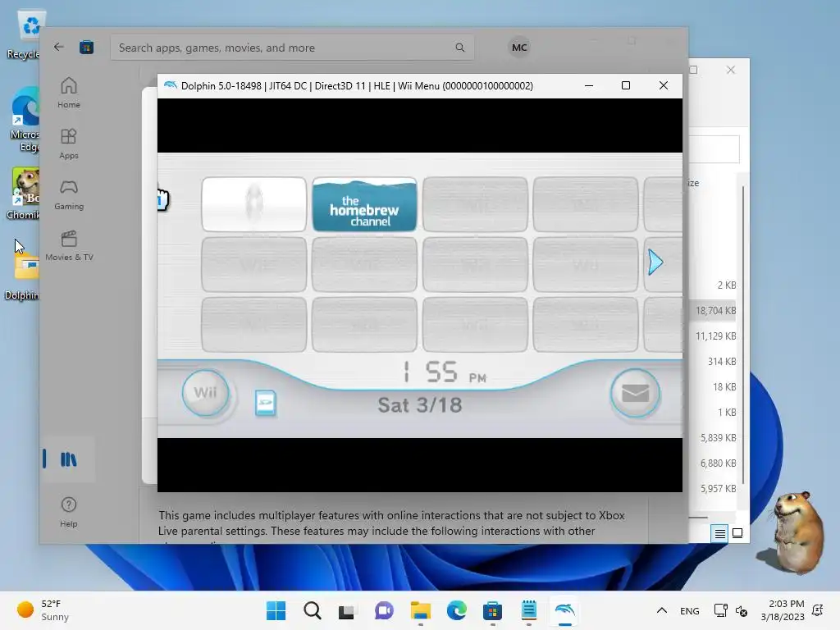Open the Homebrew Channel tile
Image resolution: width=840 pixels, height=630 pixels.
[x=364, y=204]
